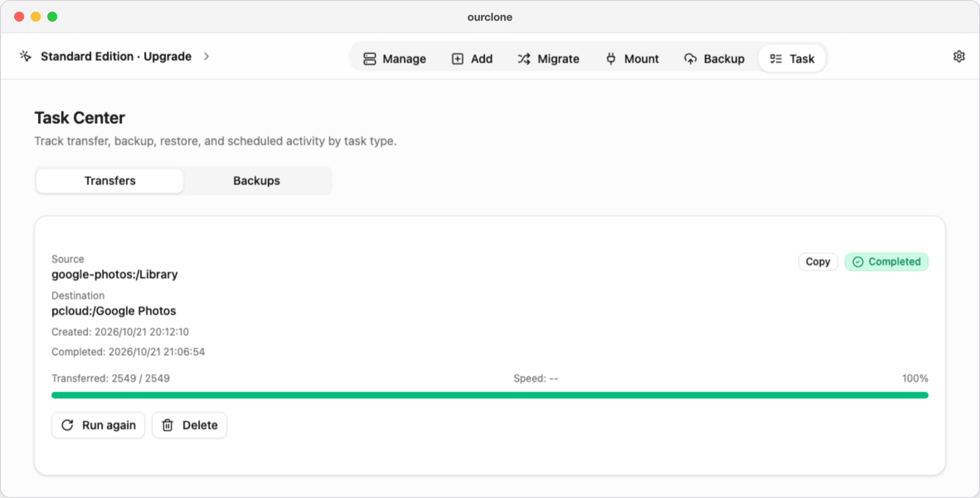Close the ourclone window with red button
Screen dimensions: 980x498
[19, 17]
